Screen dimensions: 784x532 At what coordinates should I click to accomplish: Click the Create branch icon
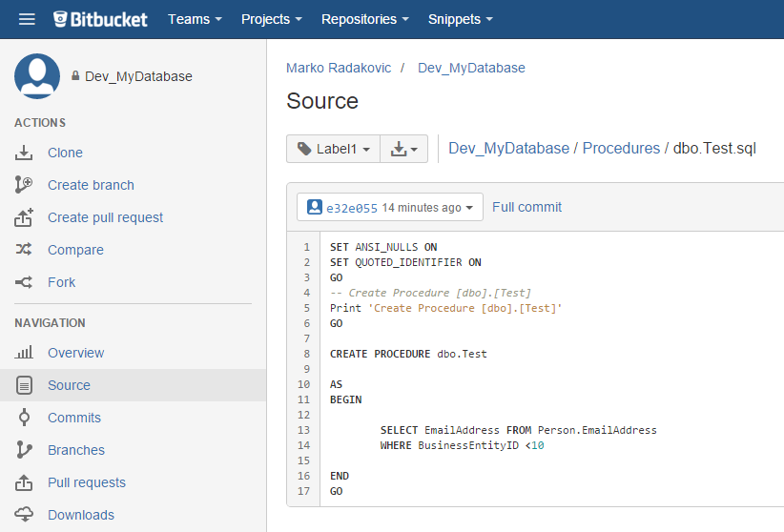click(x=25, y=185)
